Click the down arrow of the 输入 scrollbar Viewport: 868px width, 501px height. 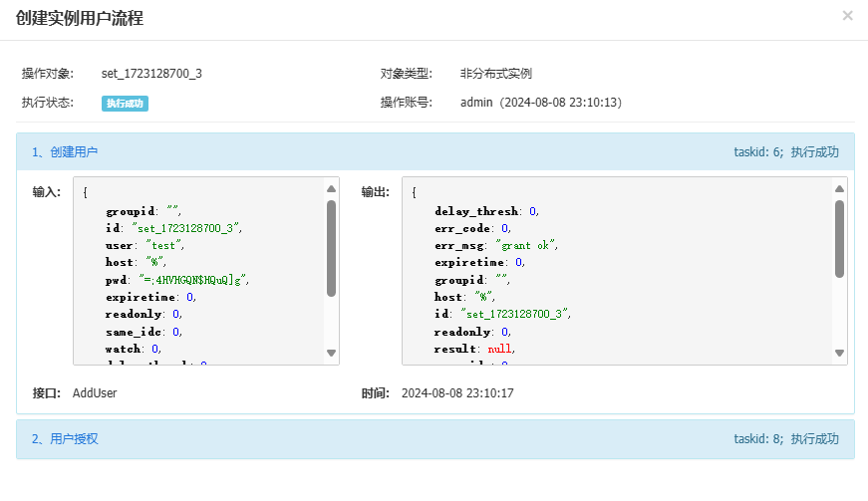[331, 353]
